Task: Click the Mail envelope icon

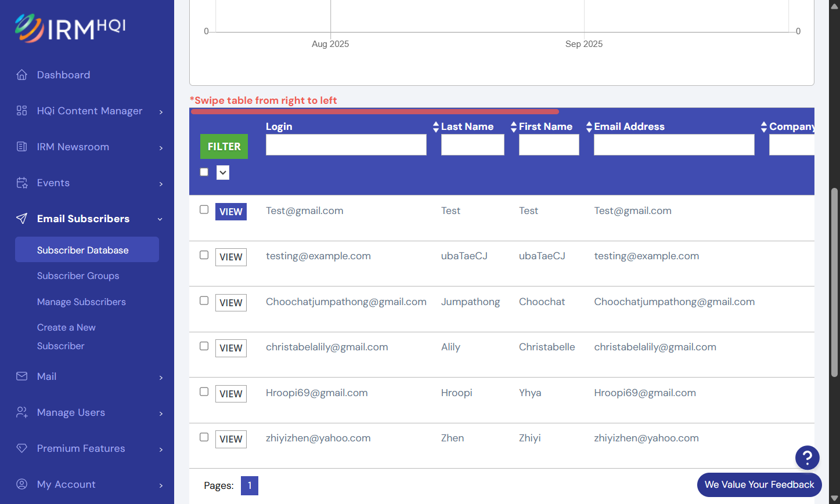Action: (x=22, y=376)
